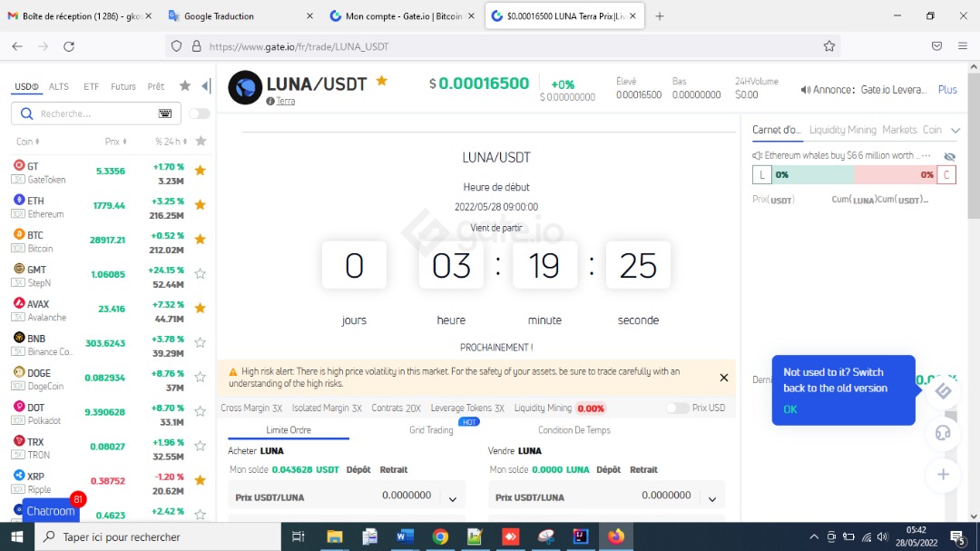The height and width of the screenshot is (551, 980).
Task: Sort coin list by Coin column
Action: (x=28, y=142)
